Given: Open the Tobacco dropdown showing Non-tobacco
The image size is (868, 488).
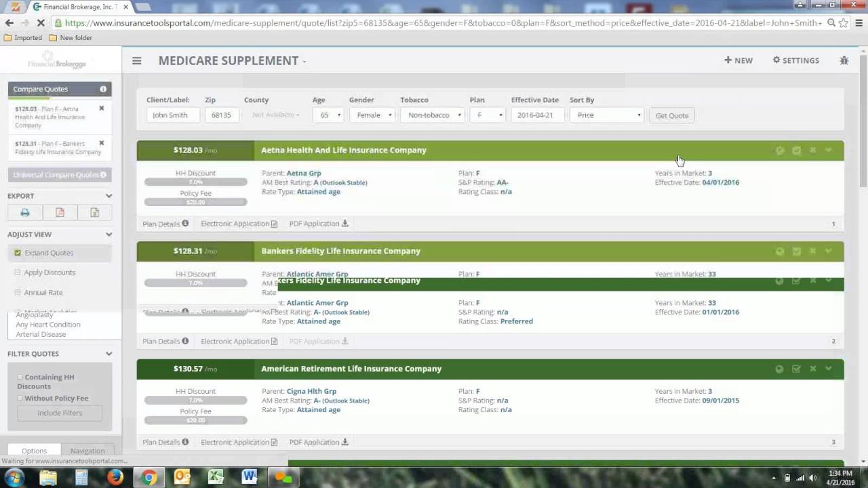Looking at the screenshot, I should [x=432, y=115].
